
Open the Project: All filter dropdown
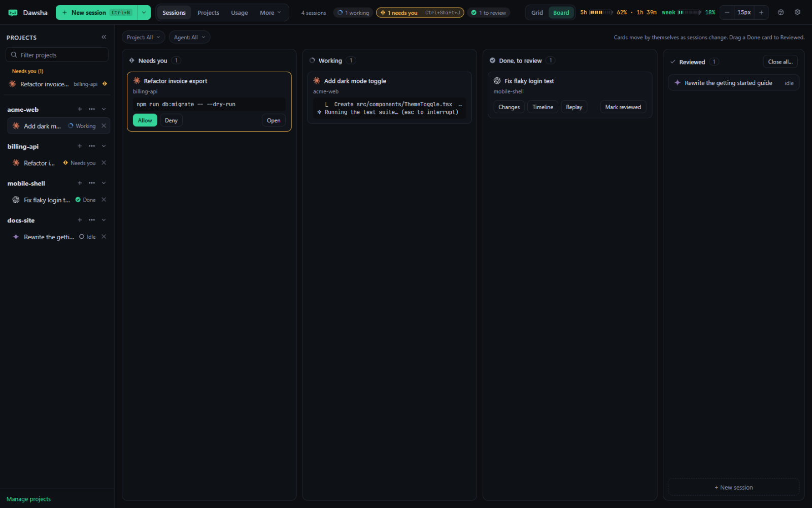[x=143, y=37]
